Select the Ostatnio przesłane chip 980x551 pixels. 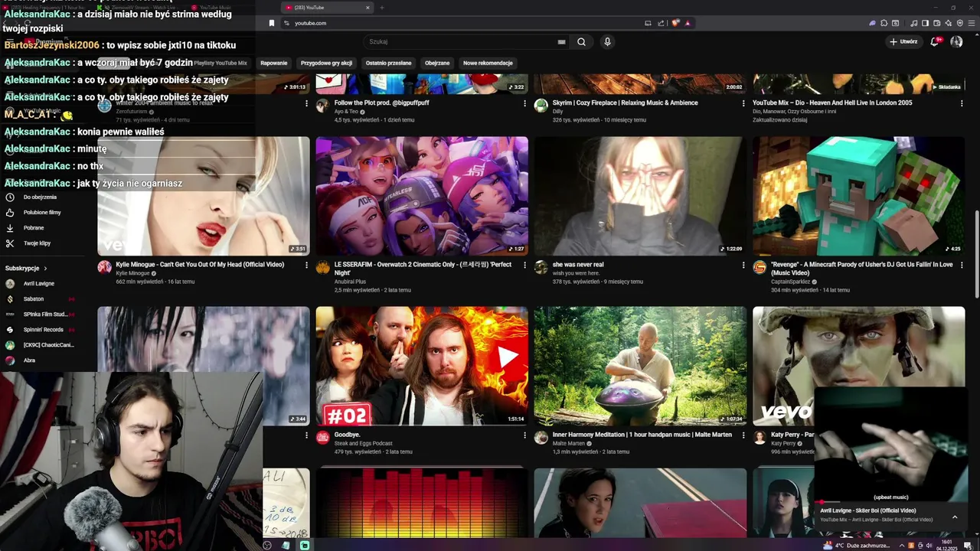pyautogui.click(x=388, y=63)
